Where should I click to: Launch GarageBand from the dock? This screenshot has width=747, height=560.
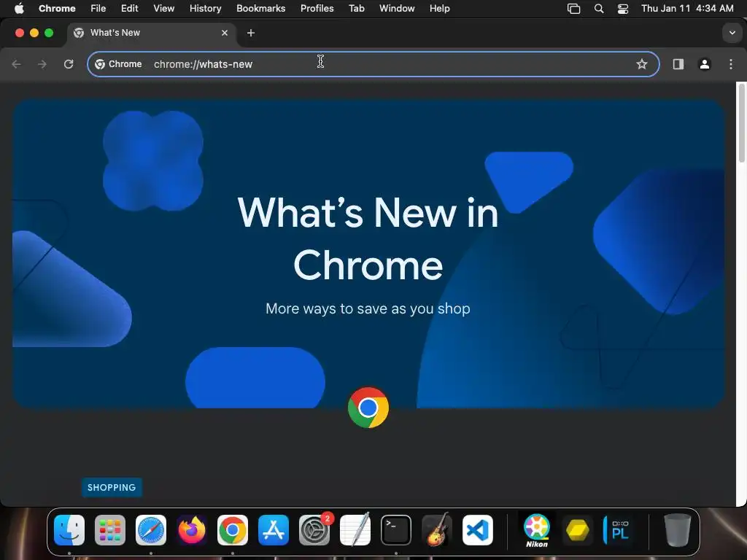tap(436, 530)
